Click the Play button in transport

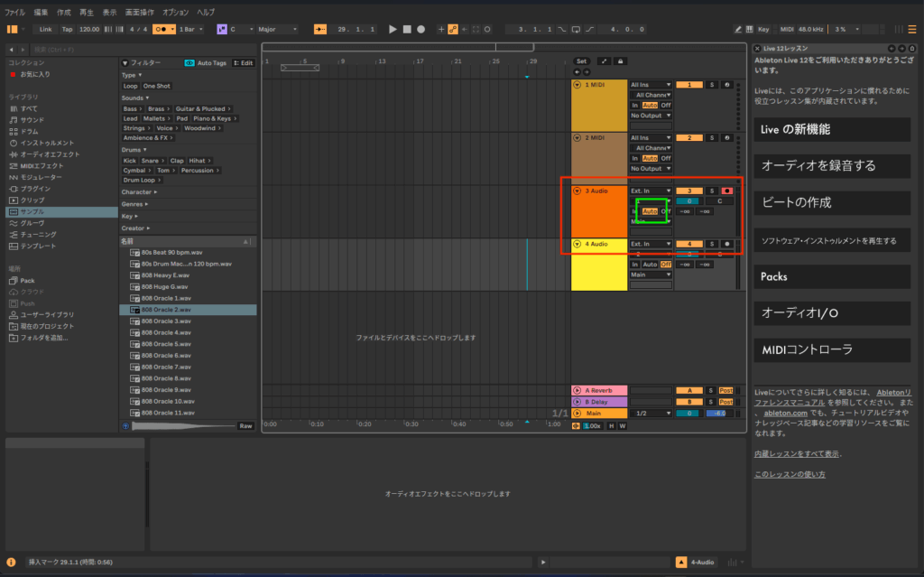pos(393,29)
